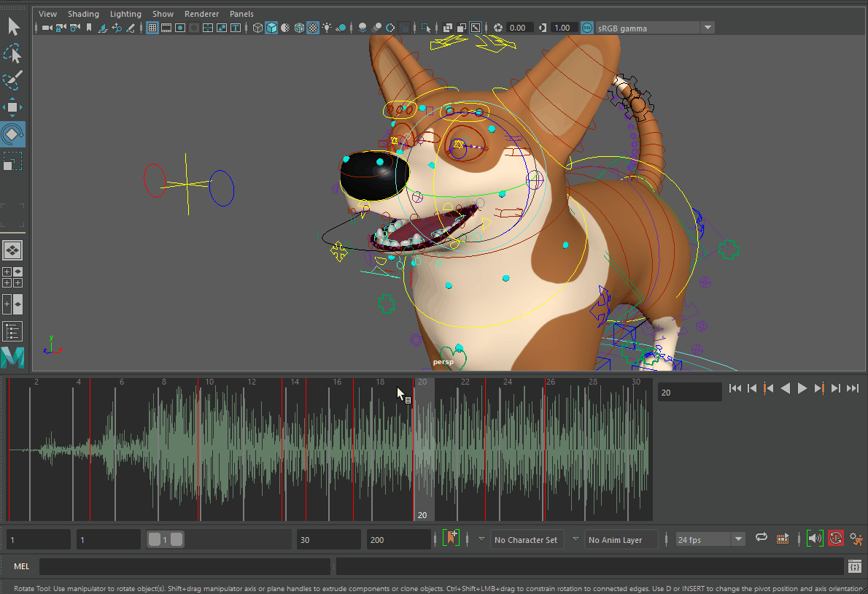This screenshot has width=868, height=594.
Task: Click the range slider handle
Action: click(165, 540)
